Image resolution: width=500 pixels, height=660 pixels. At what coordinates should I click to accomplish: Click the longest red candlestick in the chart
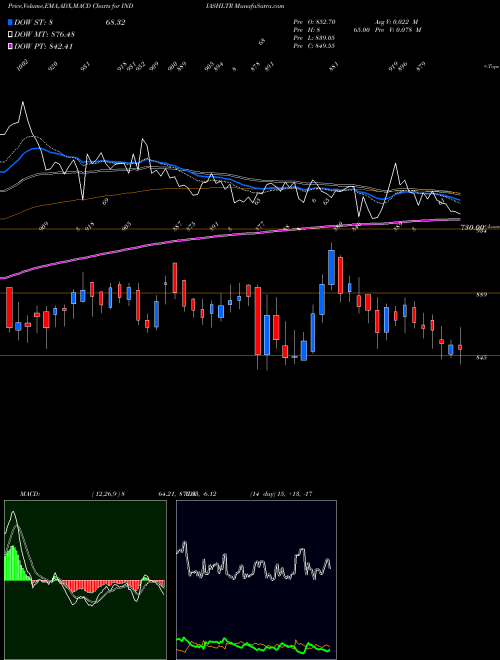click(258, 321)
